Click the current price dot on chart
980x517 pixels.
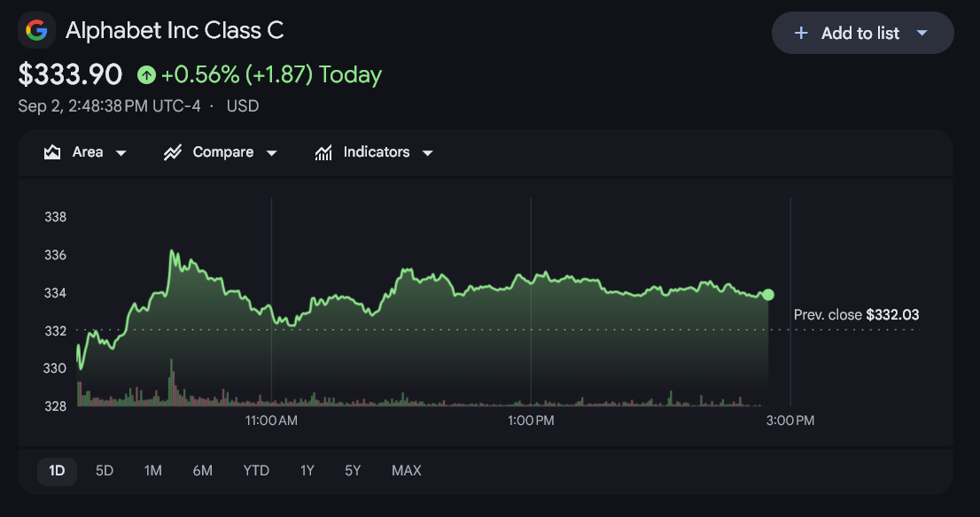(x=768, y=295)
